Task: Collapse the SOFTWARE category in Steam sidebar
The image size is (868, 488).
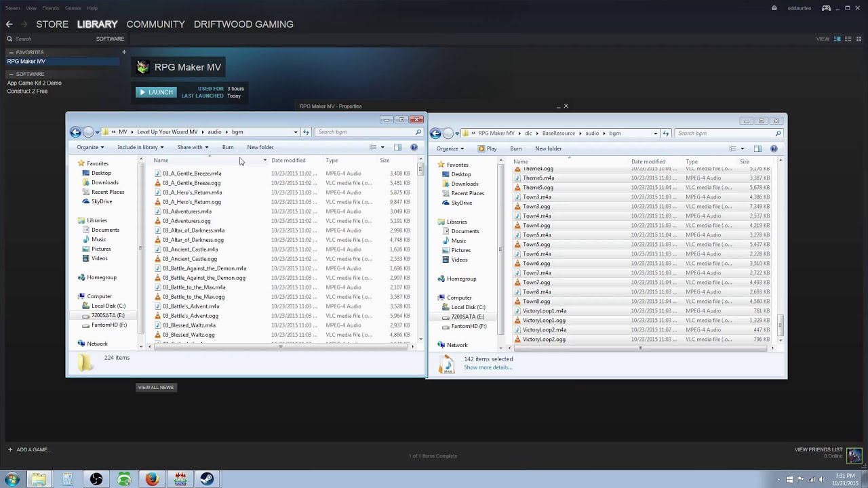Action: pyautogui.click(x=11, y=74)
